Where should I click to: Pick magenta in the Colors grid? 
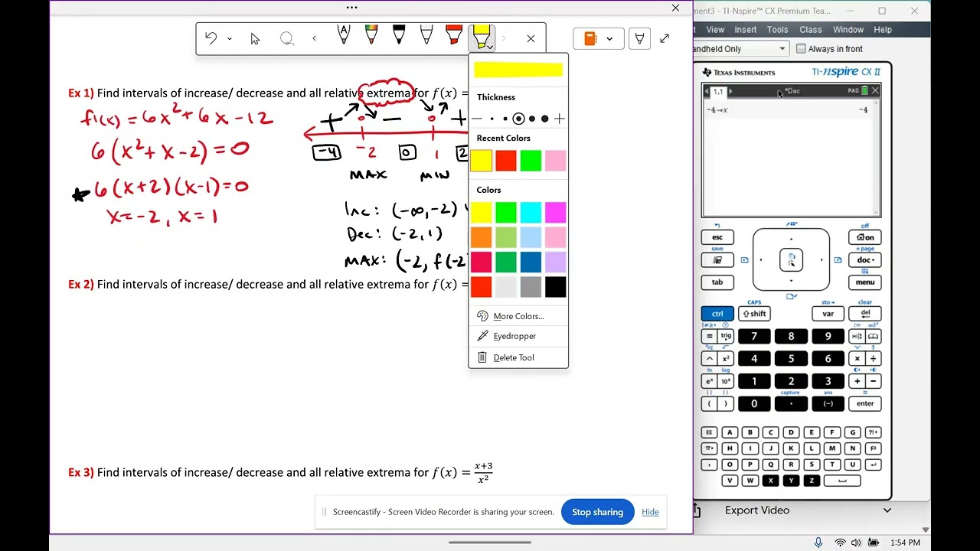556,212
